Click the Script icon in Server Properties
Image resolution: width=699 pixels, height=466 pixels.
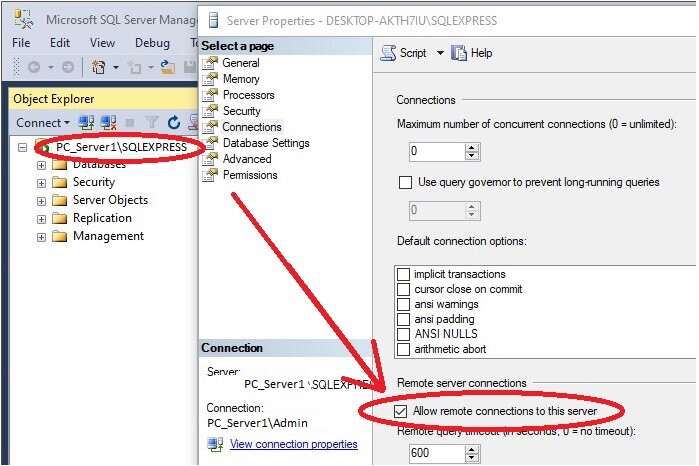[390, 53]
